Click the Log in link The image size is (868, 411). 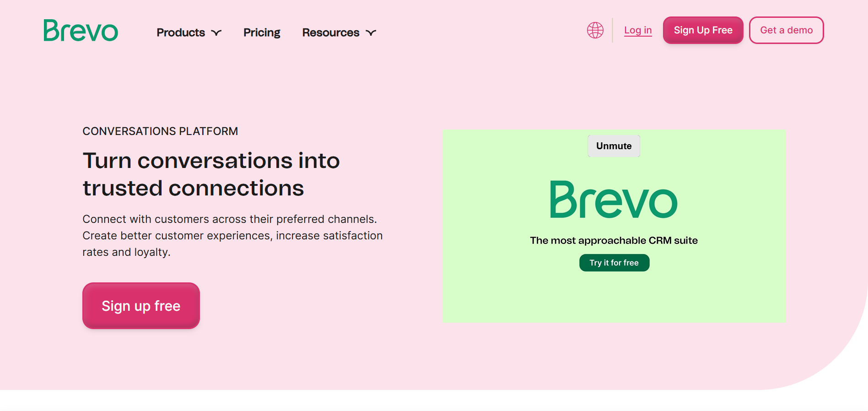[638, 30]
